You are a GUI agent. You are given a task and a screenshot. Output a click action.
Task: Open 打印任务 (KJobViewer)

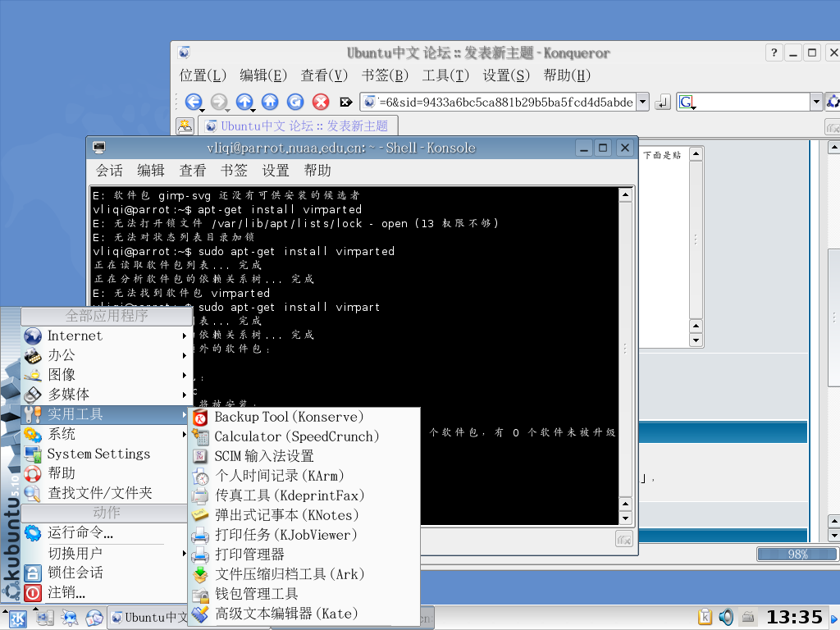304,535
